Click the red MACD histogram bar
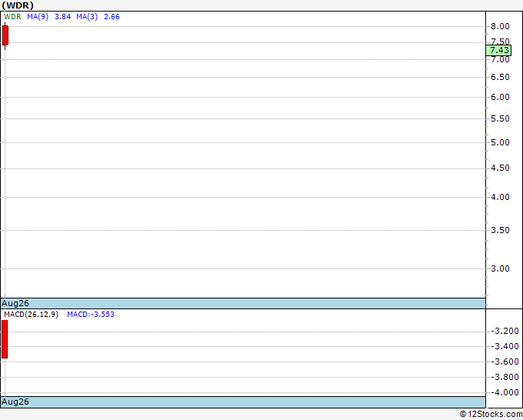 (5, 339)
